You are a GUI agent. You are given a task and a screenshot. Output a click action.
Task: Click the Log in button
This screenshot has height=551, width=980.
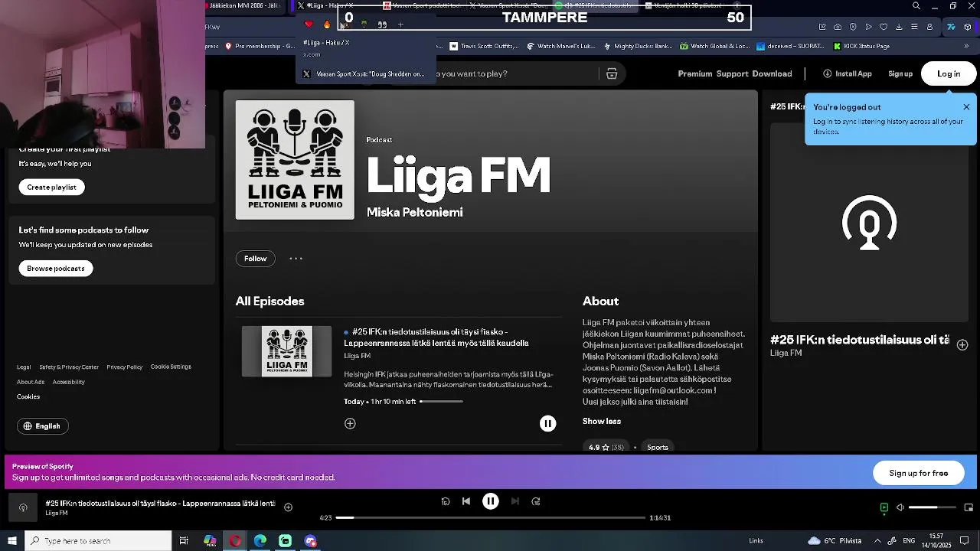pyautogui.click(x=949, y=74)
